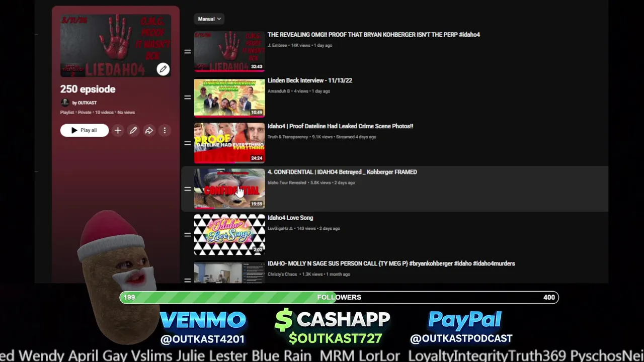Click the '250 epsiode' playlist title
The width and height of the screenshot is (644, 362).
point(88,89)
